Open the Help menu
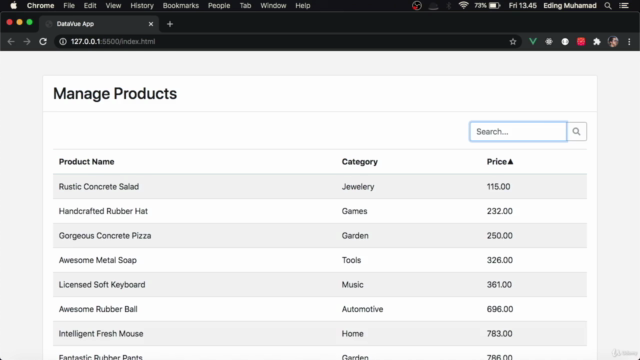Image resolution: width=640 pixels, height=360 pixels. [303, 6]
